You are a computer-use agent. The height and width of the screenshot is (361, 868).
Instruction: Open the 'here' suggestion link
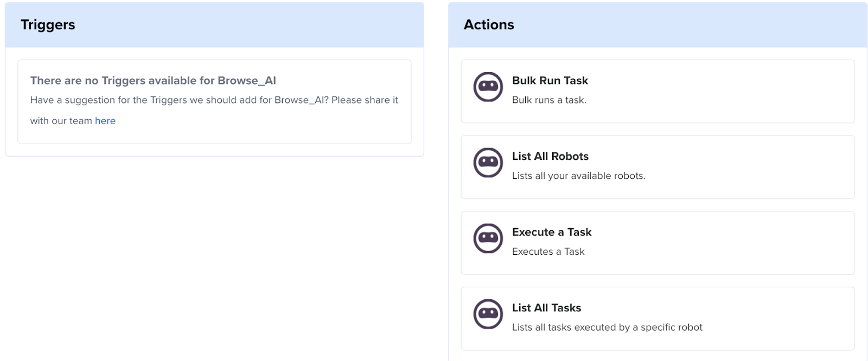point(105,121)
